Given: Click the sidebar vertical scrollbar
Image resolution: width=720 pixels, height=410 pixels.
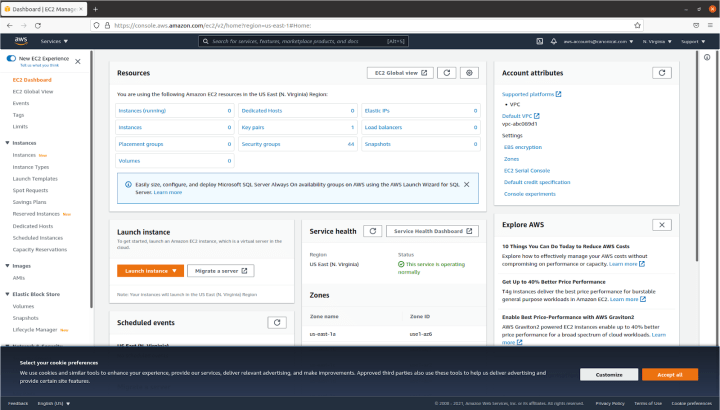Looking at the screenshot, I should [x=91, y=179].
